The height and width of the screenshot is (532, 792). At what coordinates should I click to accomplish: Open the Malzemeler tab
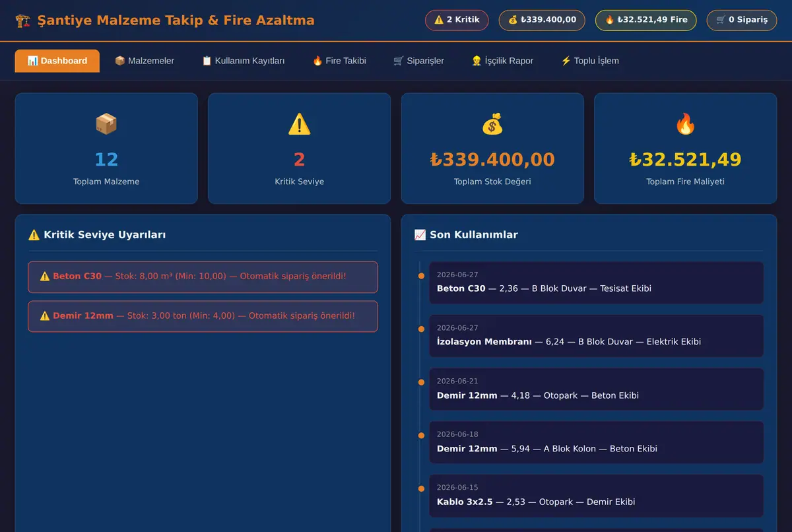(145, 61)
